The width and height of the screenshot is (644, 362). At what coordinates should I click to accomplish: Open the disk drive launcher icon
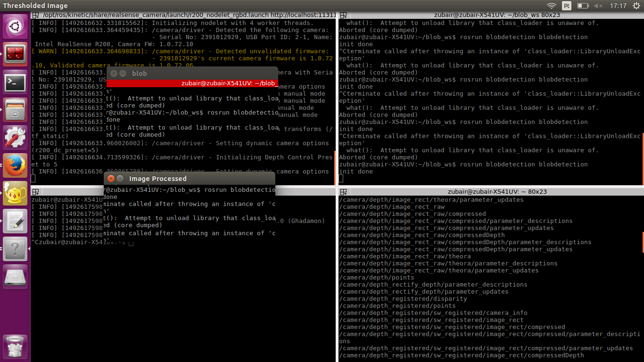pos(15,277)
